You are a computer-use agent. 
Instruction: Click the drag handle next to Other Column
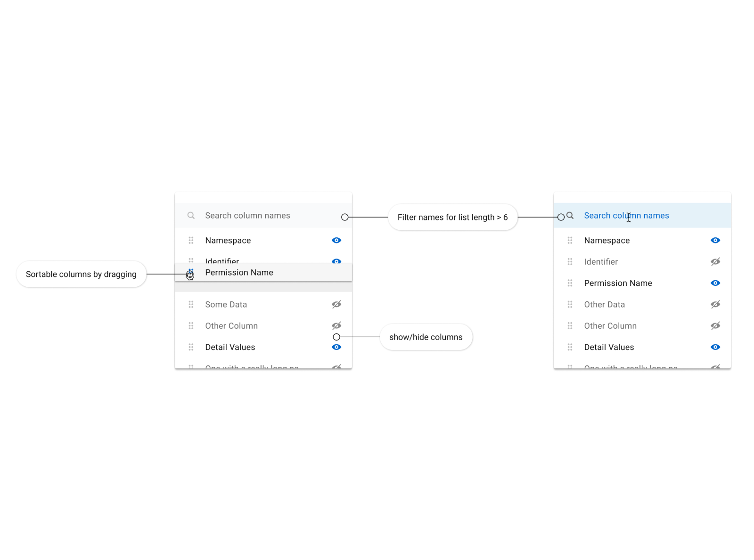point(191,325)
